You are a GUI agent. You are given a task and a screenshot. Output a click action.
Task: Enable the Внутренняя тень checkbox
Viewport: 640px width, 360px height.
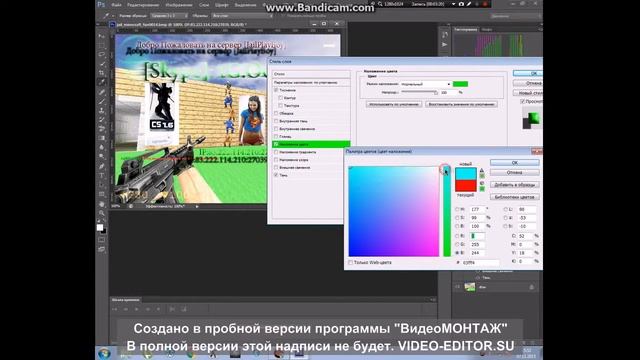pyautogui.click(x=276, y=121)
